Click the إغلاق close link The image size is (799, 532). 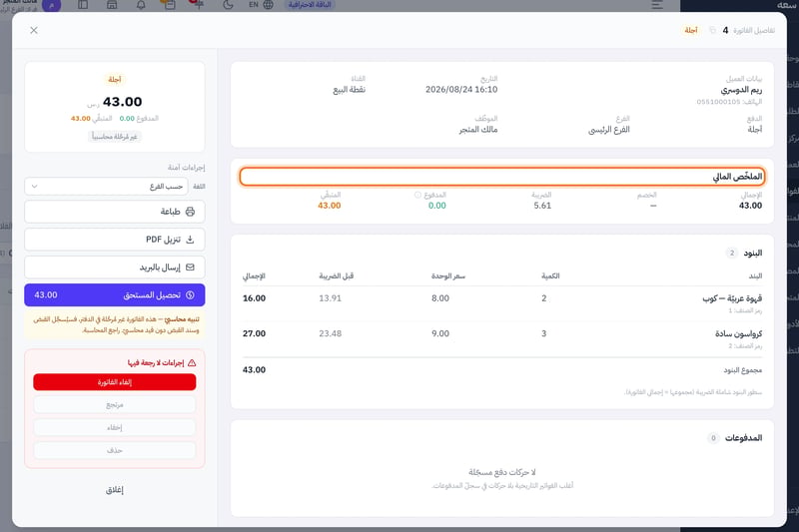(115, 490)
